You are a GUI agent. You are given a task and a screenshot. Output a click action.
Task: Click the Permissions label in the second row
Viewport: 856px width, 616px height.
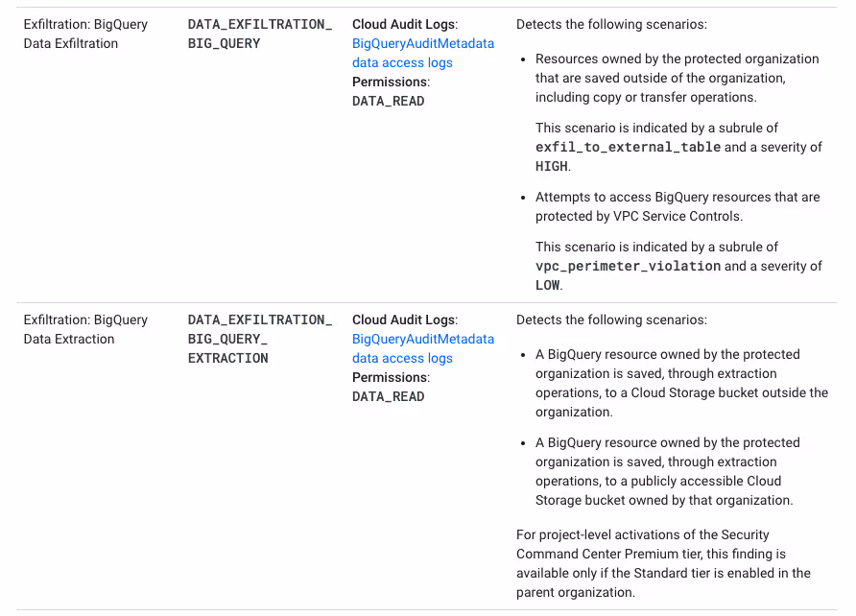click(390, 377)
